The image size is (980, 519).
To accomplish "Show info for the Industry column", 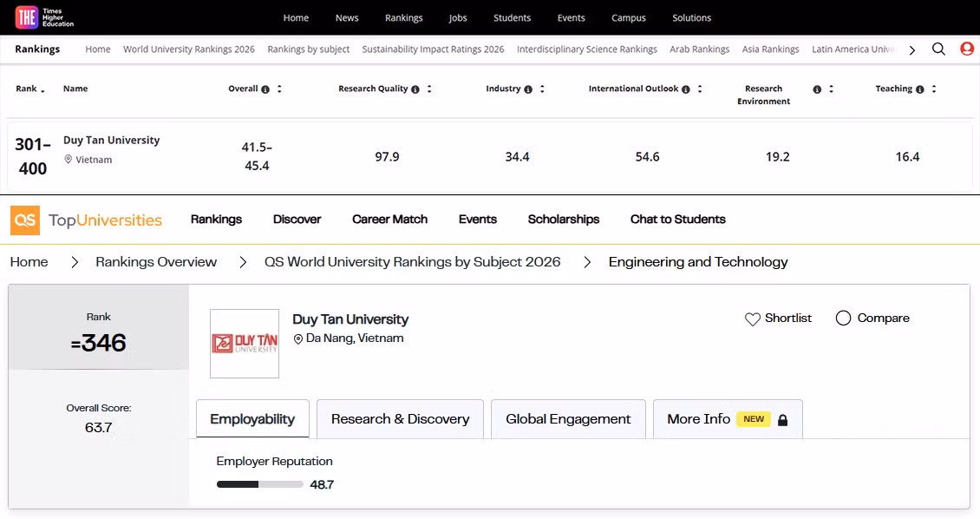I will [528, 89].
